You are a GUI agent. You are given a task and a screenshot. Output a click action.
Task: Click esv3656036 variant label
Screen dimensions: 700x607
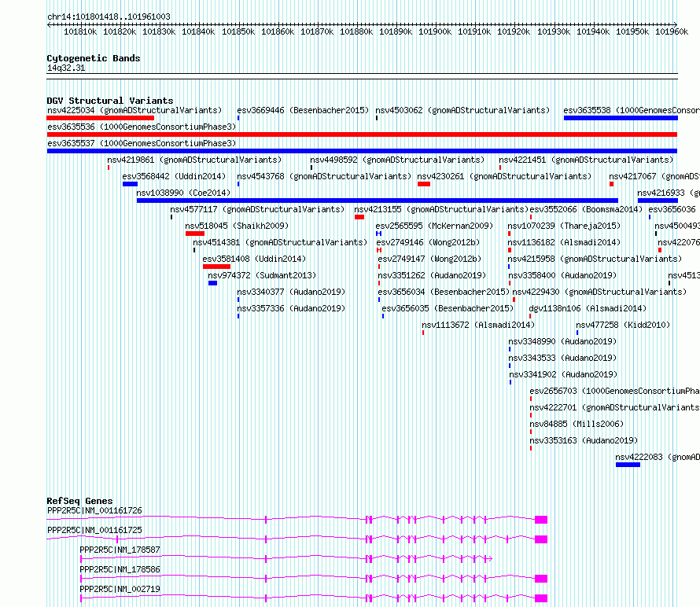coord(672,209)
